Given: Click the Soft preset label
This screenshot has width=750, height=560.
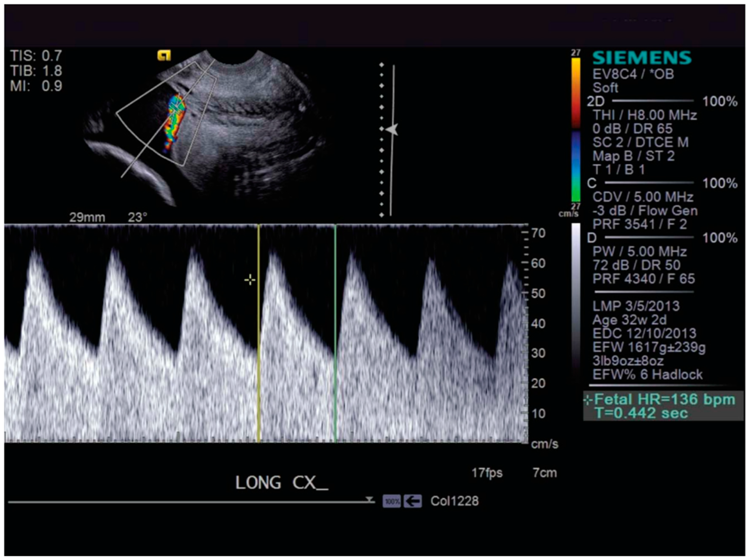Looking at the screenshot, I should [605, 88].
